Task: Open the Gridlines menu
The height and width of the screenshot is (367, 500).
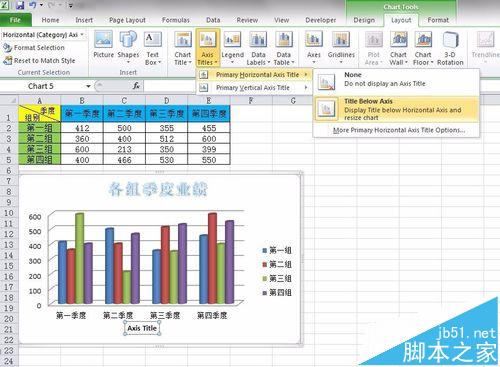Action: (x=341, y=47)
